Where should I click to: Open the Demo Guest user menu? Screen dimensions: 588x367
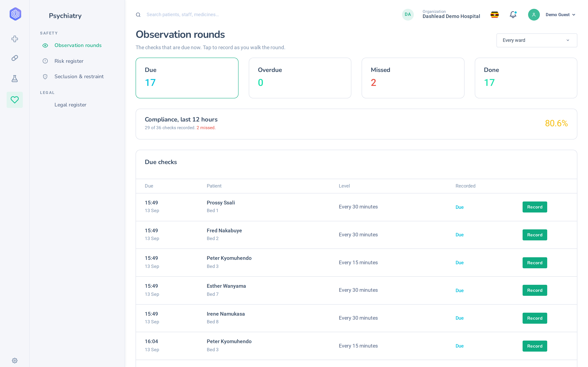click(552, 15)
